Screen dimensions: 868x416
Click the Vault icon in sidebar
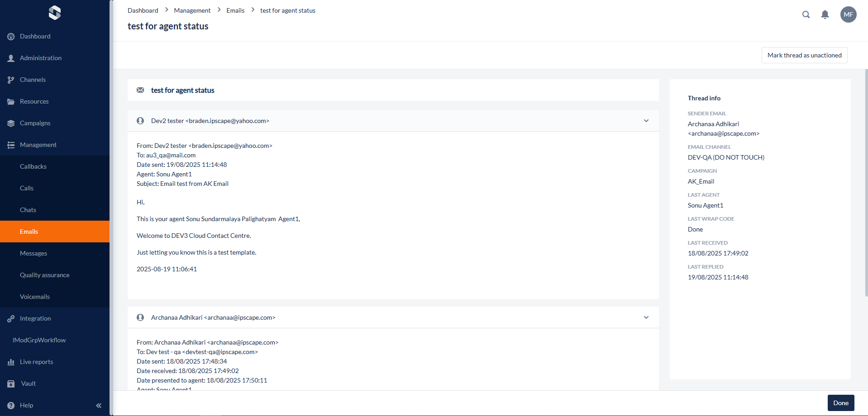pyautogui.click(x=11, y=384)
